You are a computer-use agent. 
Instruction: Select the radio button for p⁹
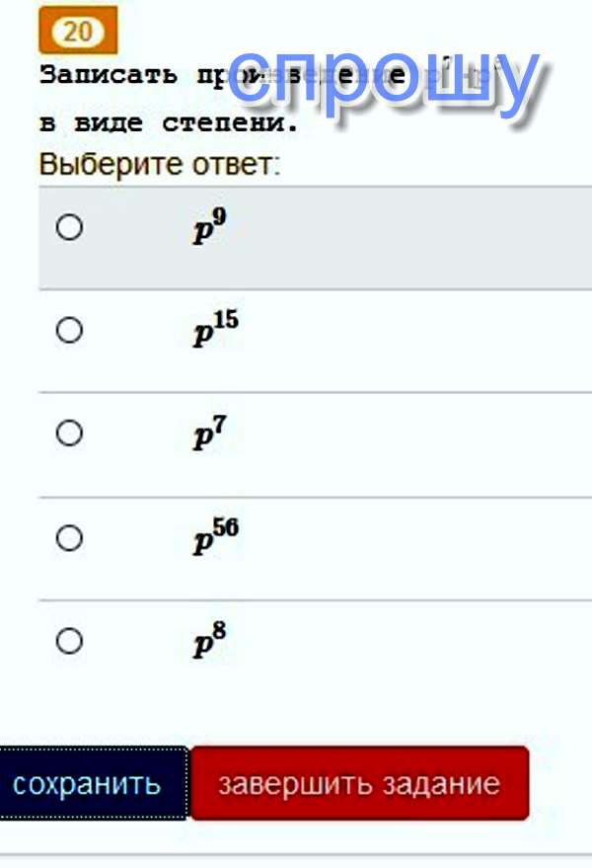coord(69,228)
